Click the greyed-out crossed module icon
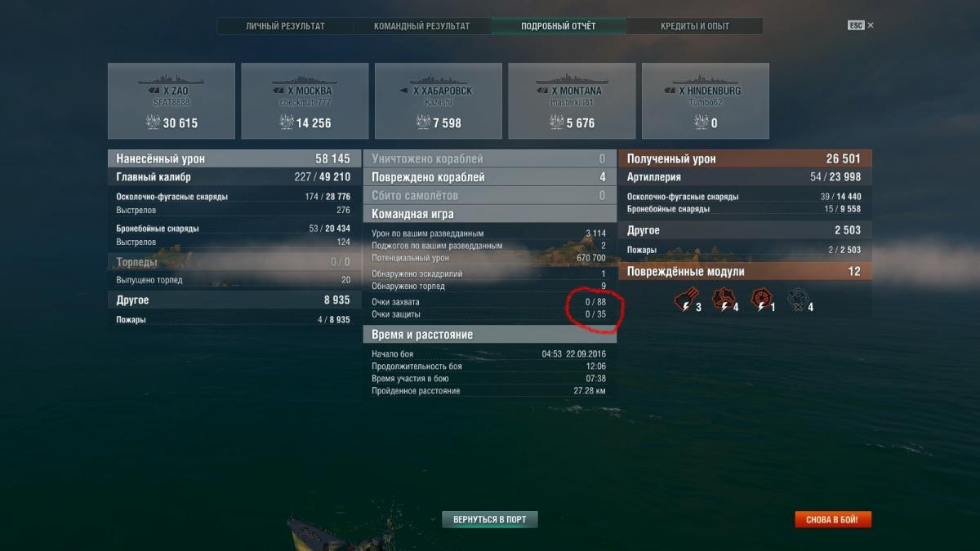 point(797,300)
